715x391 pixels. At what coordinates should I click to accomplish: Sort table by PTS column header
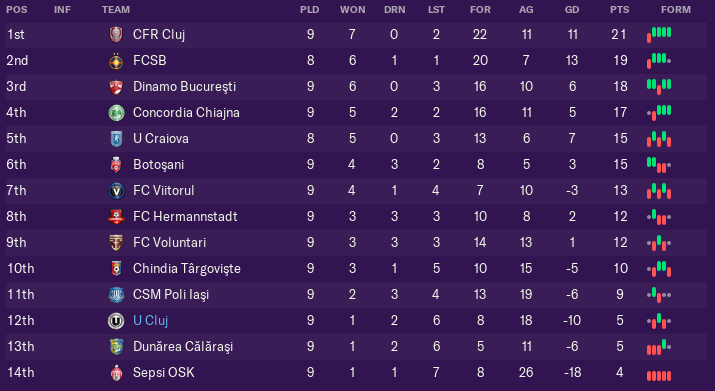(619, 10)
